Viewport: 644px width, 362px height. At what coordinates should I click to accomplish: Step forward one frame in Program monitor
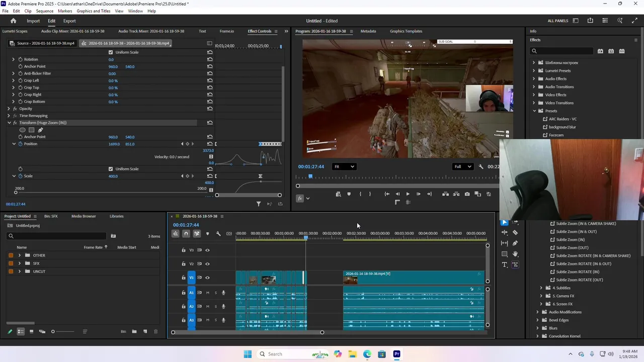point(418,194)
